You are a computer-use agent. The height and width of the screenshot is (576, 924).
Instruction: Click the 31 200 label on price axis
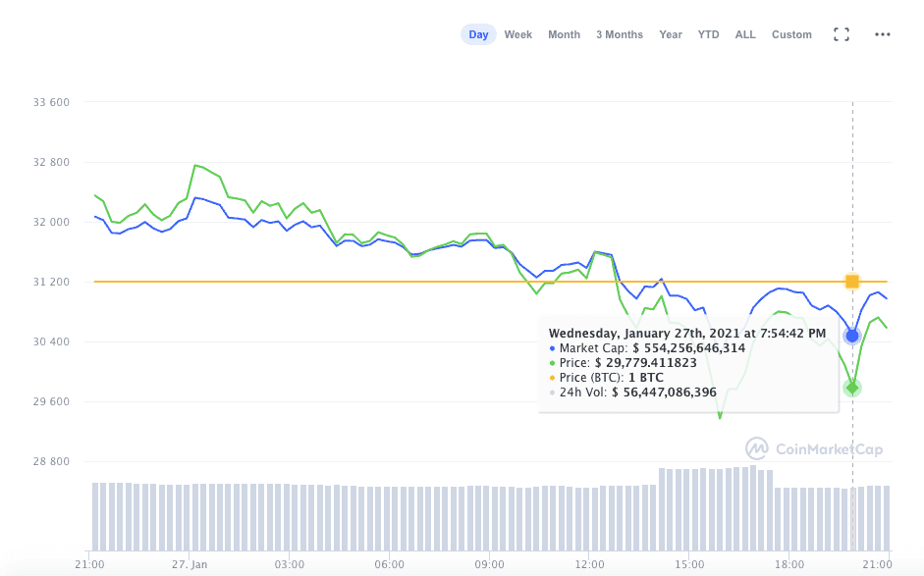[51, 282]
